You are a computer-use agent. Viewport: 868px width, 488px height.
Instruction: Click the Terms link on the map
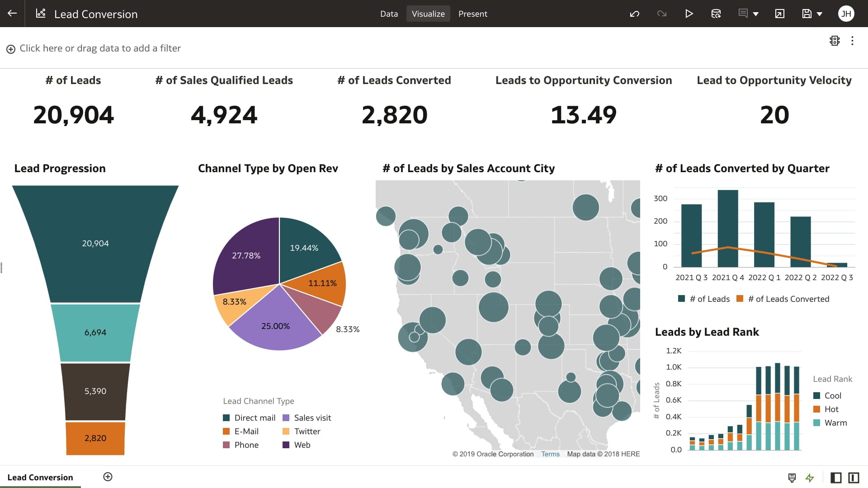tap(550, 454)
